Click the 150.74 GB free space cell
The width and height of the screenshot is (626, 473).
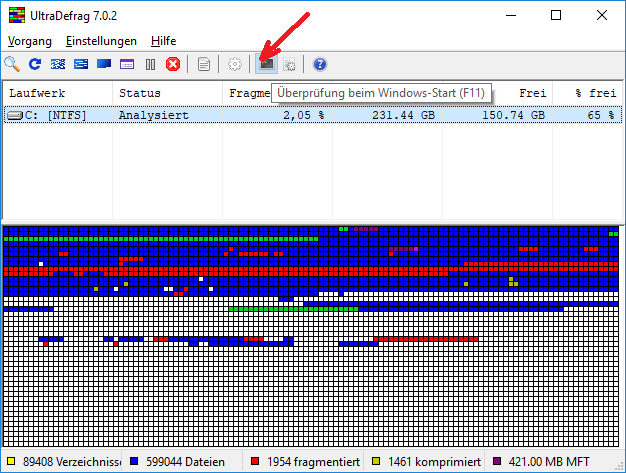[513, 115]
